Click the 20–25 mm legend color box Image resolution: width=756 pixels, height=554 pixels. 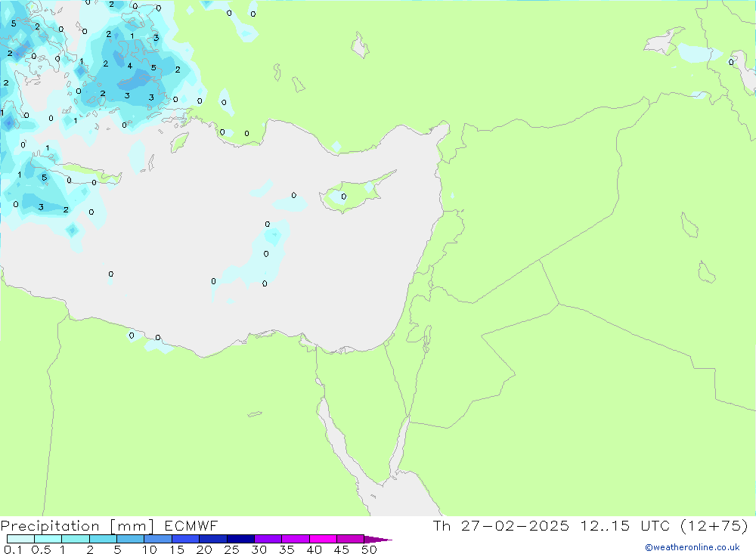pyautogui.click(x=213, y=539)
